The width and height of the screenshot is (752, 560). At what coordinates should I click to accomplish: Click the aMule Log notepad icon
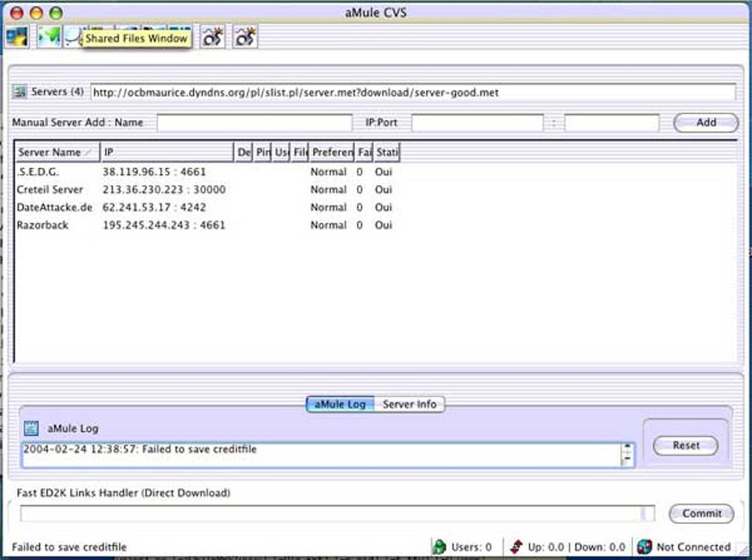(31, 428)
